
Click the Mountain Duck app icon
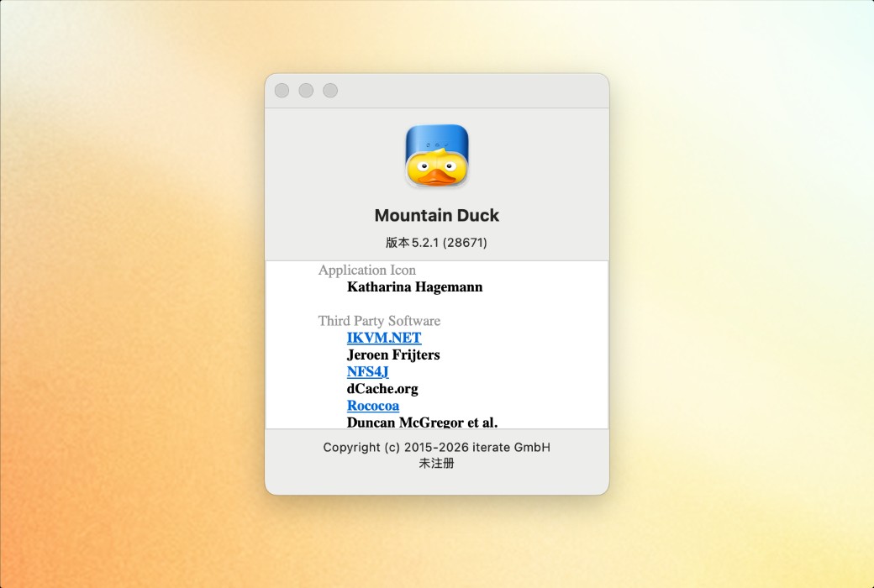(437, 155)
